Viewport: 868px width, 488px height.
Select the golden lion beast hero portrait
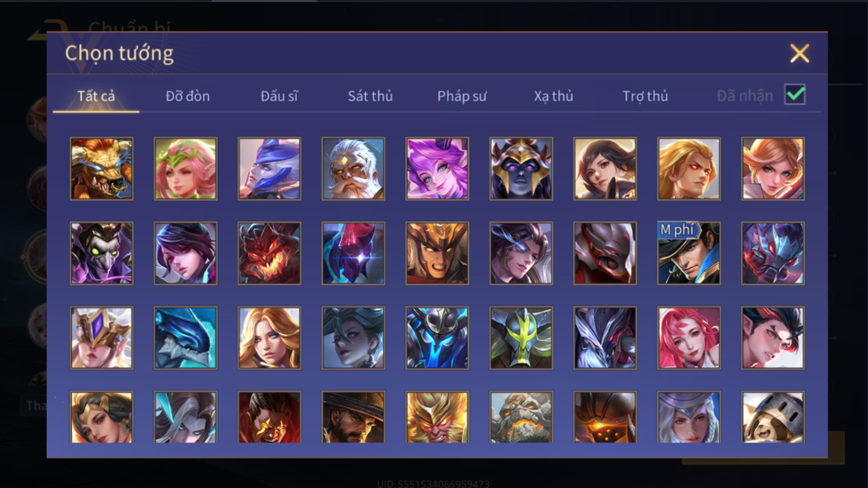[102, 169]
